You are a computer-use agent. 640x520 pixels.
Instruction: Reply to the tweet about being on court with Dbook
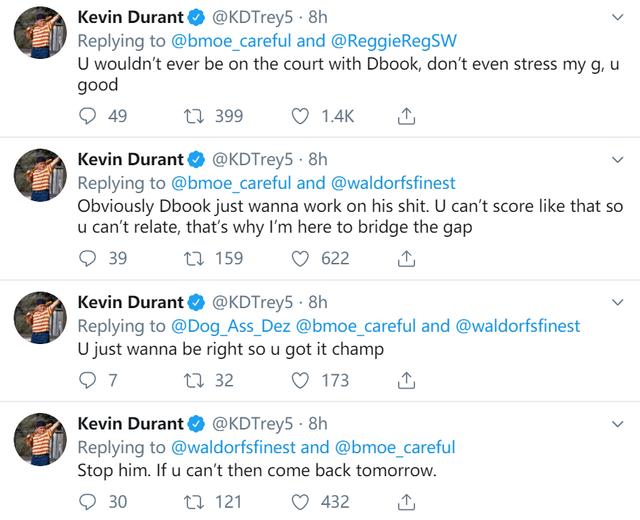pos(87,116)
